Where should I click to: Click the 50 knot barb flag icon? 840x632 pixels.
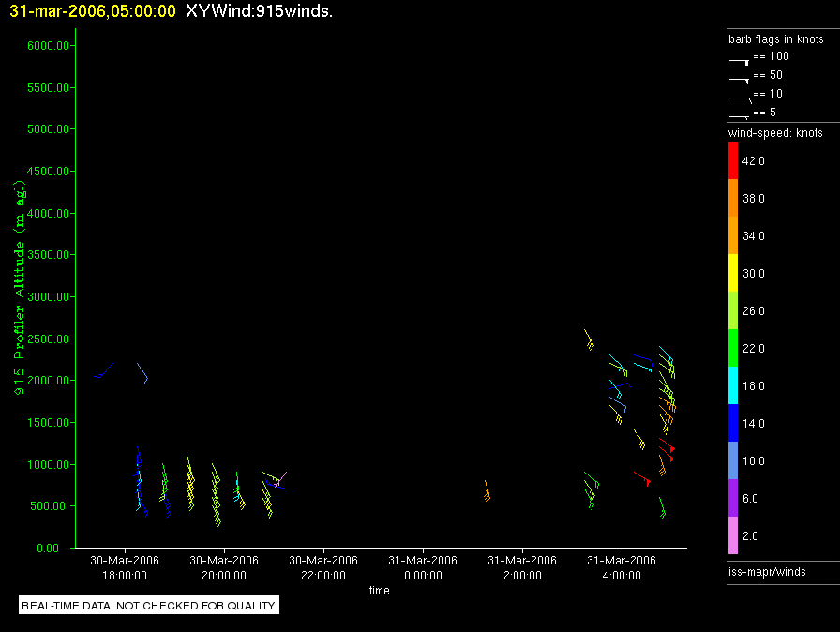(x=739, y=81)
